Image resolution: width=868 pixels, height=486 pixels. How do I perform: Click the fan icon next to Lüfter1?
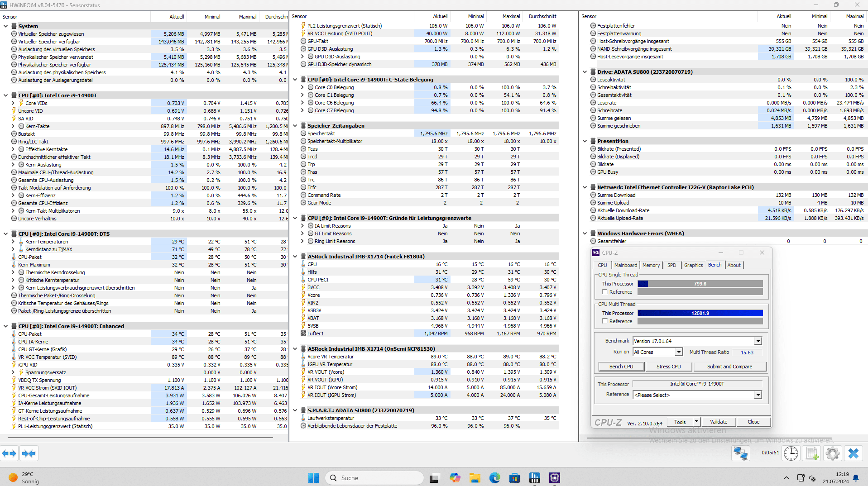click(x=303, y=334)
